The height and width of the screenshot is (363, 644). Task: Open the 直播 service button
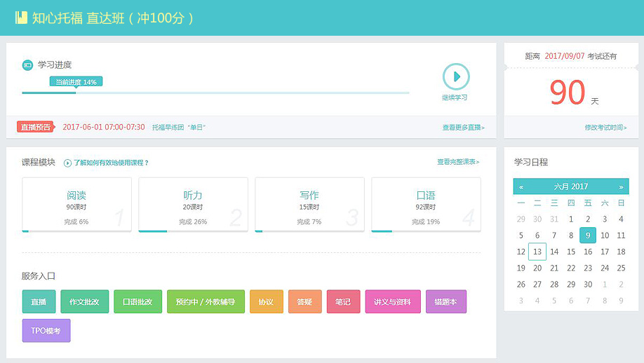[x=39, y=301]
